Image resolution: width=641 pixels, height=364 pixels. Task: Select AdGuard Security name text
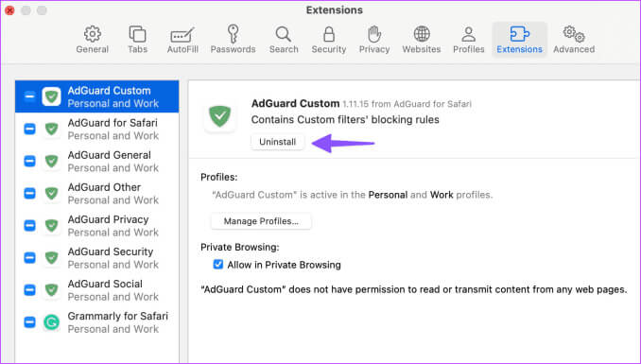111,251
